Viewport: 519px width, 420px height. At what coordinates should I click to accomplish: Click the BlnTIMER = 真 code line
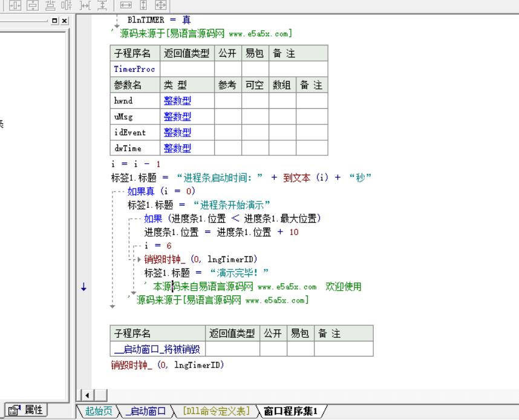click(159, 20)
